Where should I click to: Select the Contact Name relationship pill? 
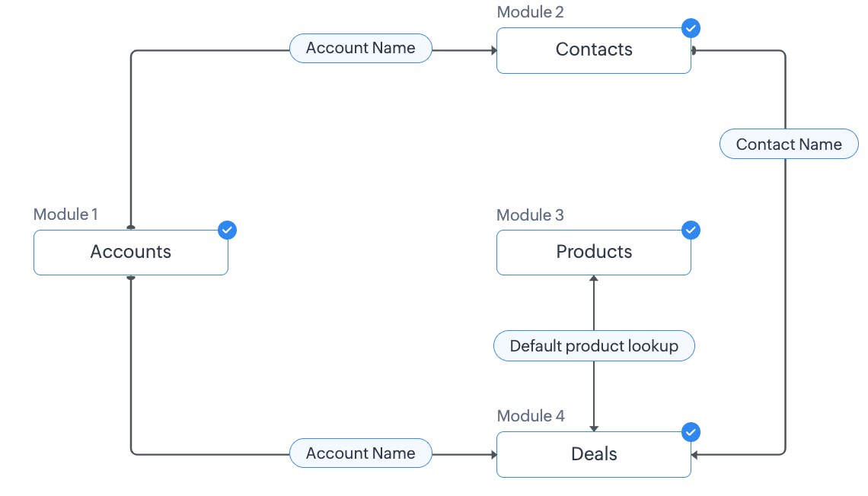pyautogui.click(x=789, y=145)
